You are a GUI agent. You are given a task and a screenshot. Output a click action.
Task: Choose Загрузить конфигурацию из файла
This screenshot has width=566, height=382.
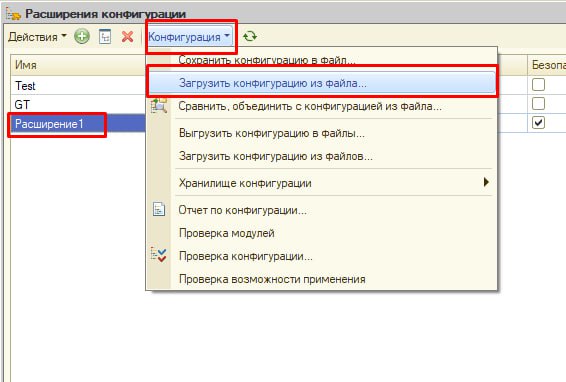pos(322,83)
